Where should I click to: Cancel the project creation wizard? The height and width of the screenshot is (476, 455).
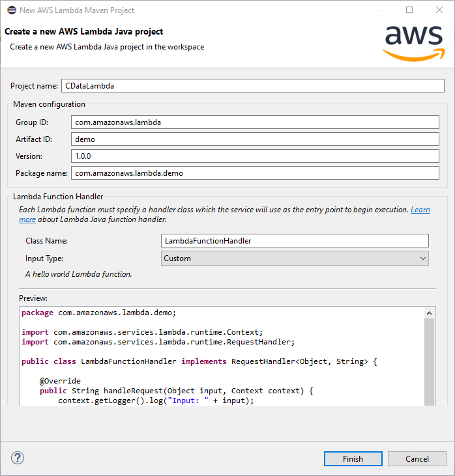pos(417,458)
